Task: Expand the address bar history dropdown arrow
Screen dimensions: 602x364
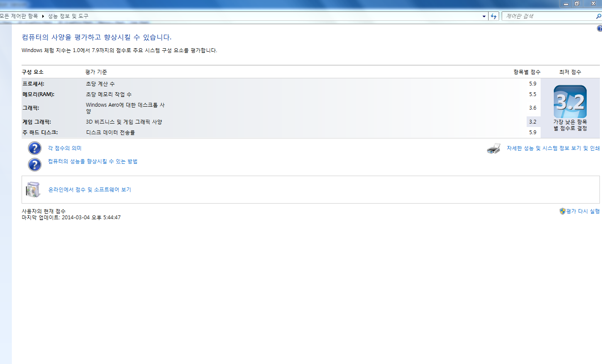Action: coord(484,16)
